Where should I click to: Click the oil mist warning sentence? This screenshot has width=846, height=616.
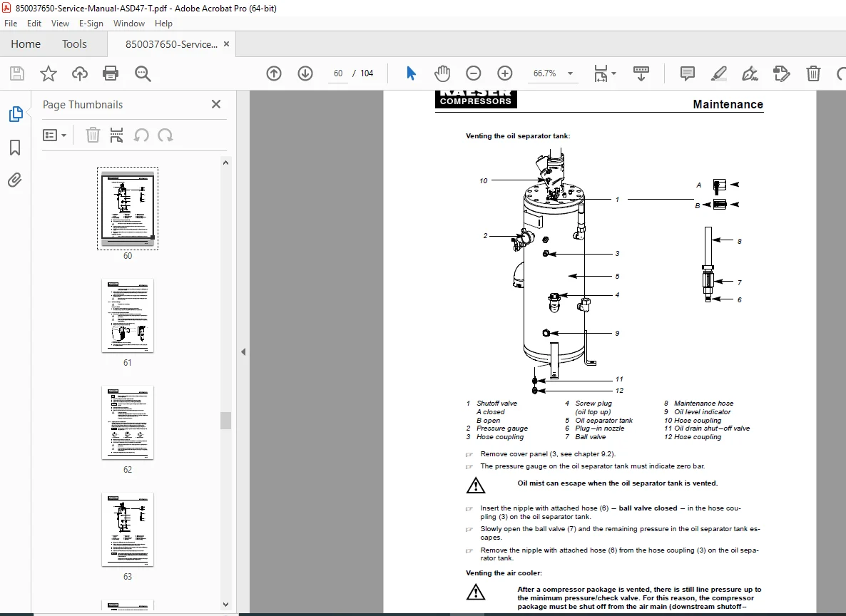618,483
